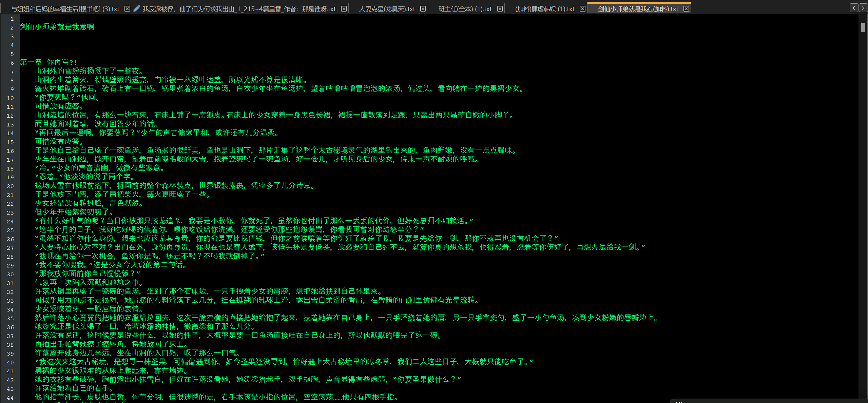Select the 与姐姐和后妈的幸福生活 tab
Screen dimensions: 868x403
click(65, 9)
